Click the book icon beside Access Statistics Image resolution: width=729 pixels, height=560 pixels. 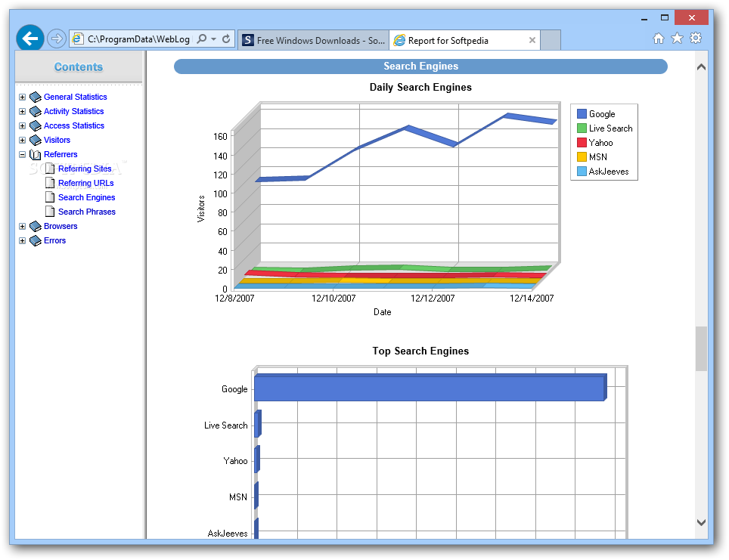coord(36,126)
